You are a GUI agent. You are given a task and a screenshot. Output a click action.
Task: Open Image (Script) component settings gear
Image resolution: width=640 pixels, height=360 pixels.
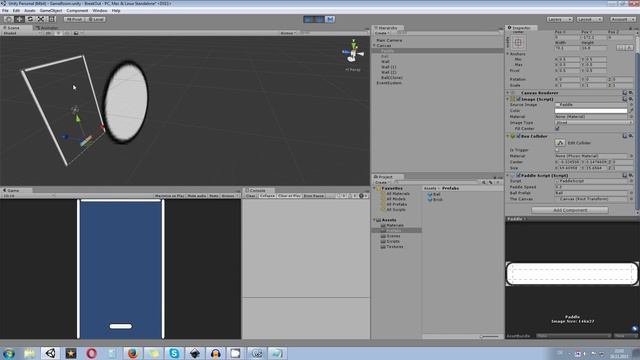coord(631,99)
